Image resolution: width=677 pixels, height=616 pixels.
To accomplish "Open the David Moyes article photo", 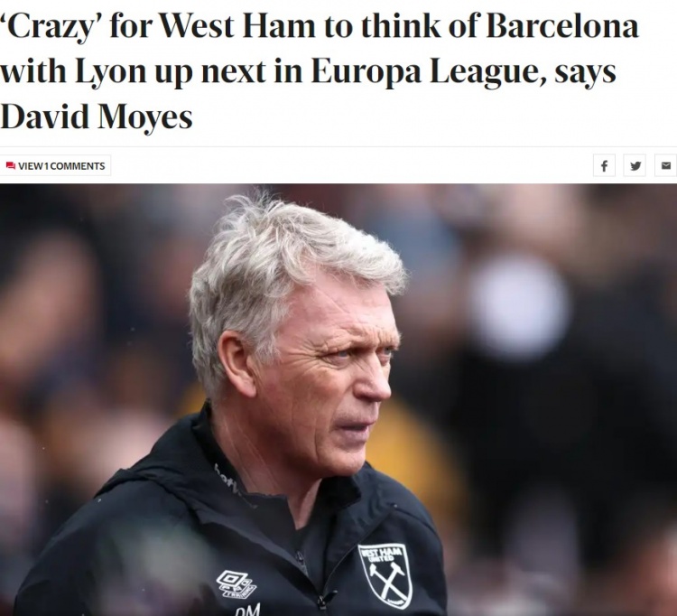I will click(338, 400).
